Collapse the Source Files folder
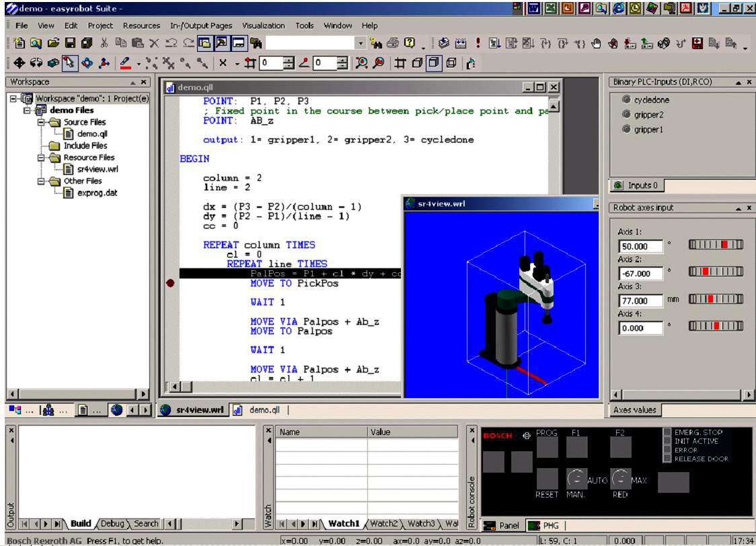 41,122
